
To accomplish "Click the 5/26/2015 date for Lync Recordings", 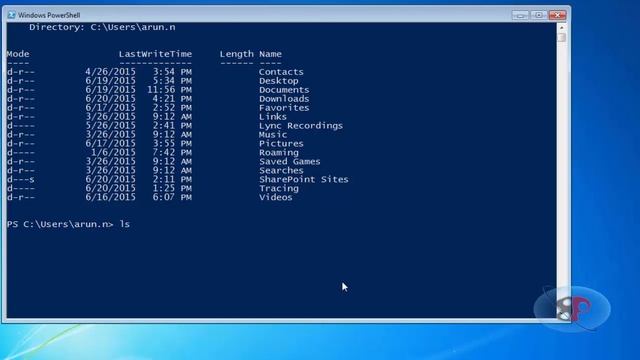I will 110,126.
